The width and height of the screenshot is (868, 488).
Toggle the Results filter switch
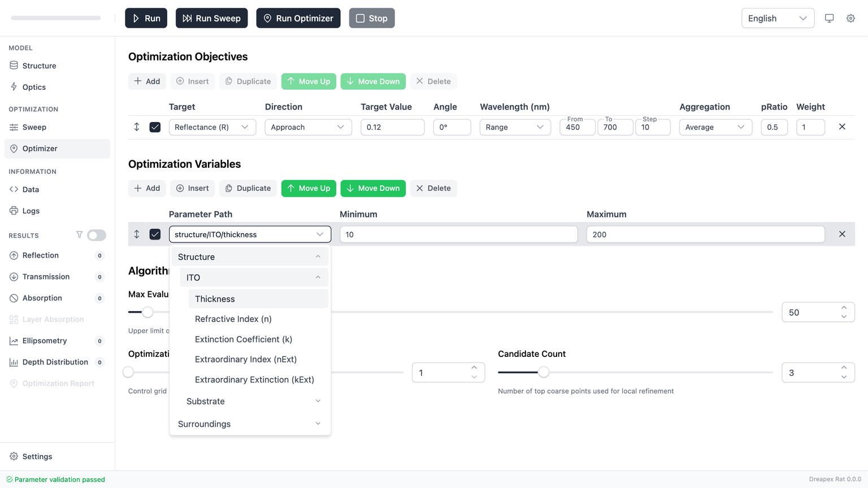tap(97, 235)
